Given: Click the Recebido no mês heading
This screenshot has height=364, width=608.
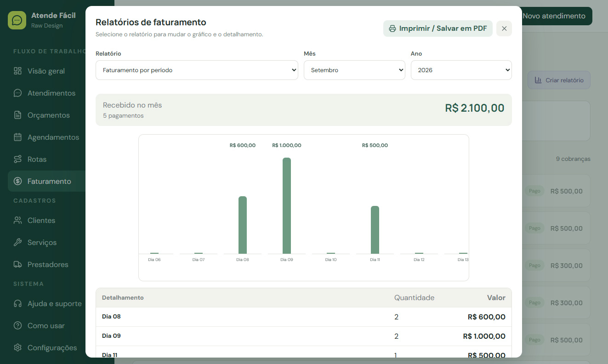Looking at the screenshot, I should click(x=132, y=105).
